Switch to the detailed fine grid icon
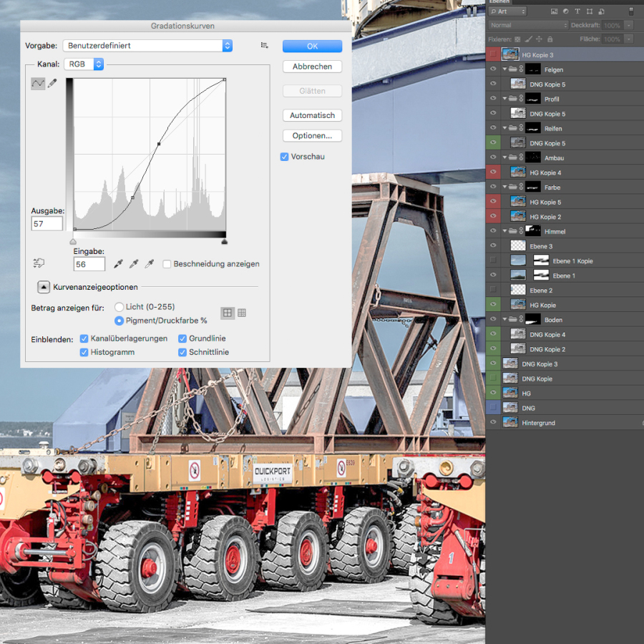 coord(242,313)
